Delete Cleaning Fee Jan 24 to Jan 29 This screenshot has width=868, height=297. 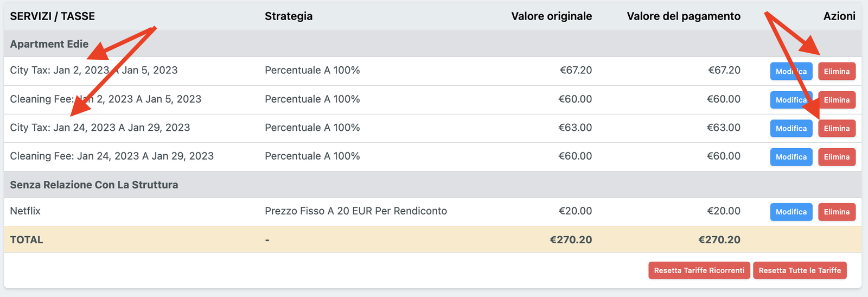tap(837, 157)
